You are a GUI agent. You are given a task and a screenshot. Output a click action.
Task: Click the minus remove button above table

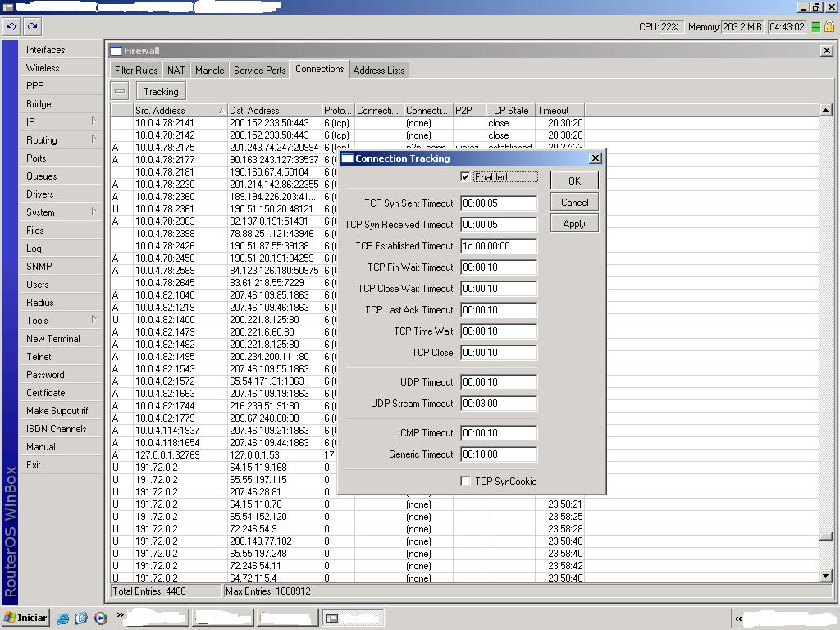(120, 91)
